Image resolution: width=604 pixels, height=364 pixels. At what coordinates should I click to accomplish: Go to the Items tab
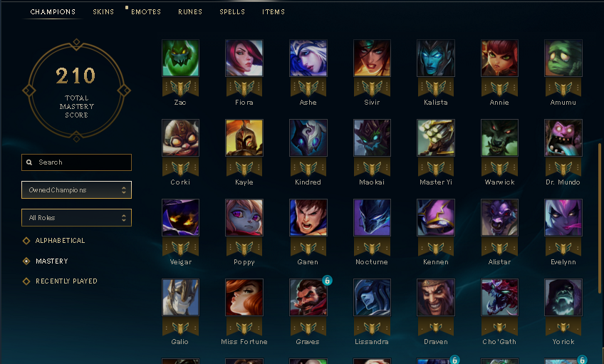tap(274, 12)
